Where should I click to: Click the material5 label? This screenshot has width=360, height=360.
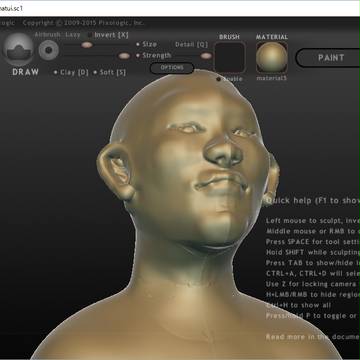tap(272, 78)
